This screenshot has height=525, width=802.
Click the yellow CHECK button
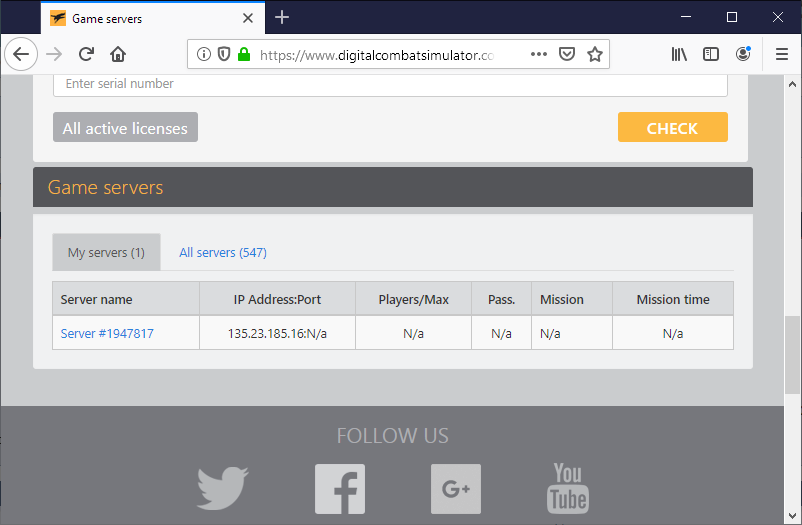pyautogui.click(x=673, y=127)
